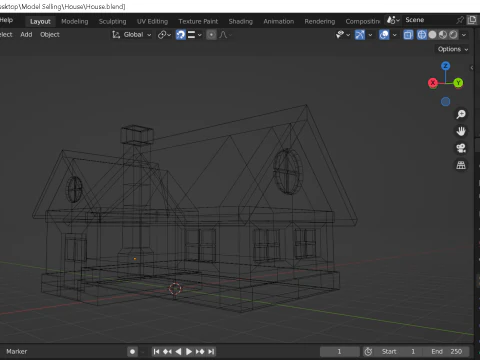Open the overlays options dropdown arrow
This screenshot has width=480, height=360.
(394, 35)
